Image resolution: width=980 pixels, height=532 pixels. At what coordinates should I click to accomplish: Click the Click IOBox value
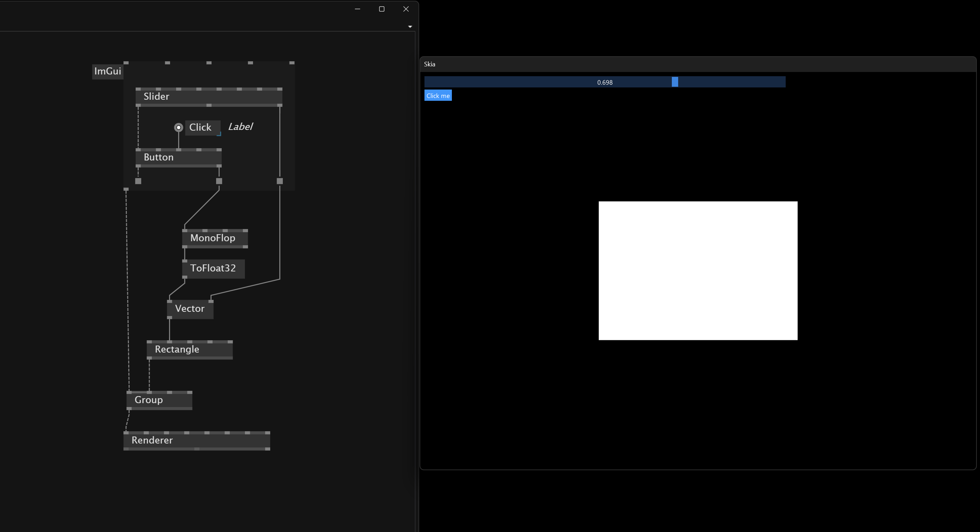[x=203, y=128]
